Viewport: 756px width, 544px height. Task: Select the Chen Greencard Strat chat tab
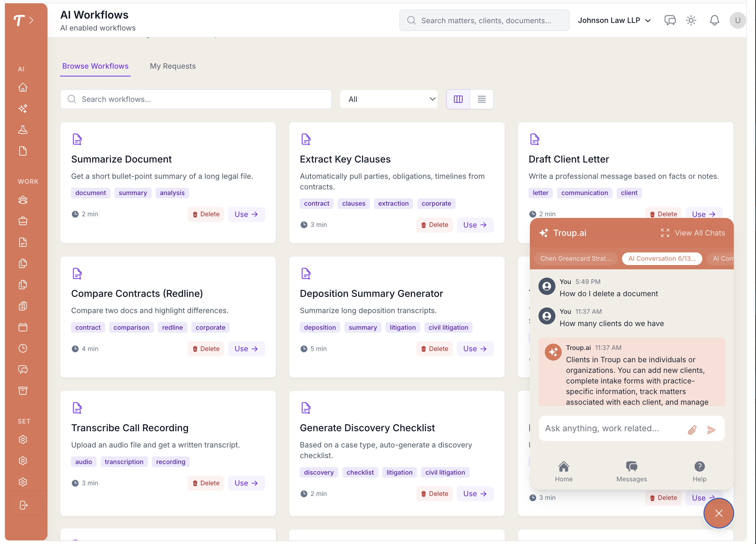pyautogui.click(x=575, y=258)
